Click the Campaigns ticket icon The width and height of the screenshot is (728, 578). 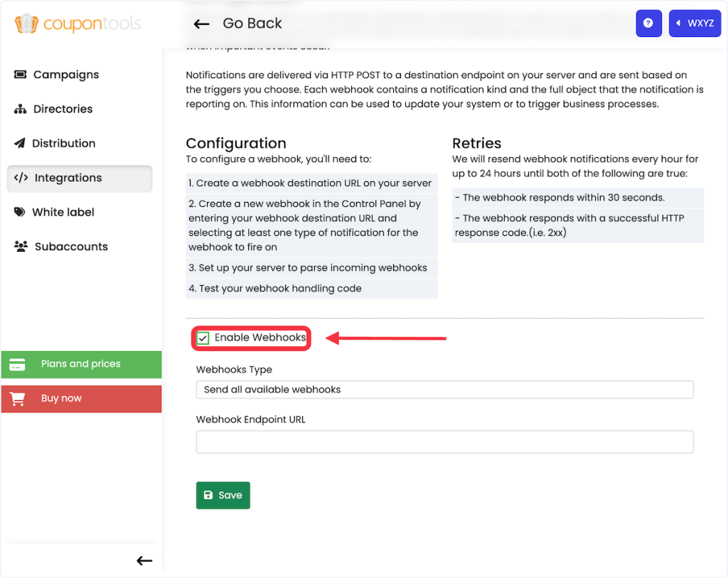tap(20, 75)
